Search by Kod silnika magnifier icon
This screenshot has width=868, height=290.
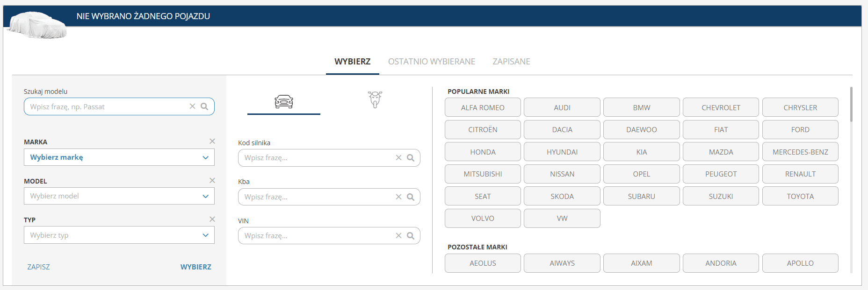click(x=411, y=158)
